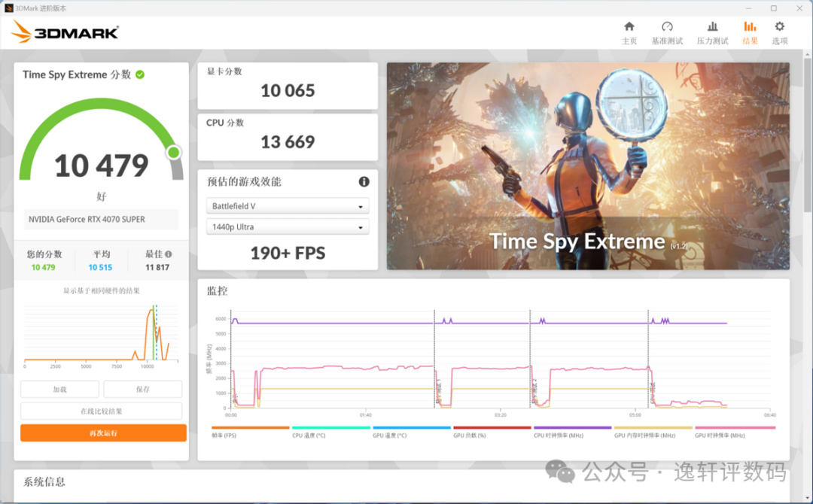The width and height of the screenshot is (813, 504).
Task: Toggle the GPU 时钟频率 (MHz) pink legend swatch
Action: coord(735,428)
